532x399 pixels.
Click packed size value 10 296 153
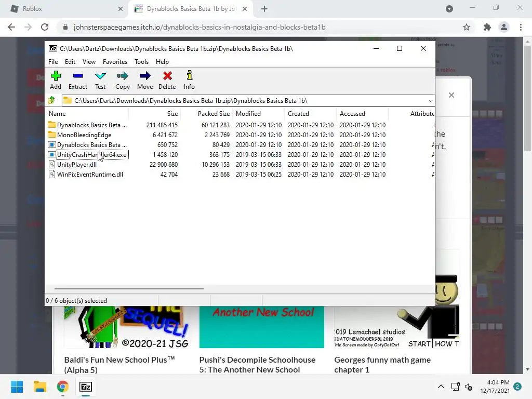[x=215, y=165]
